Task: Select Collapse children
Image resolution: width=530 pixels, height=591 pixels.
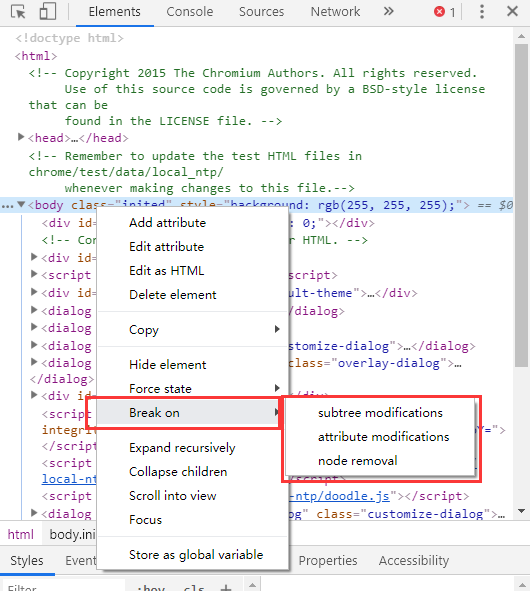Action: tap(192, 472)
